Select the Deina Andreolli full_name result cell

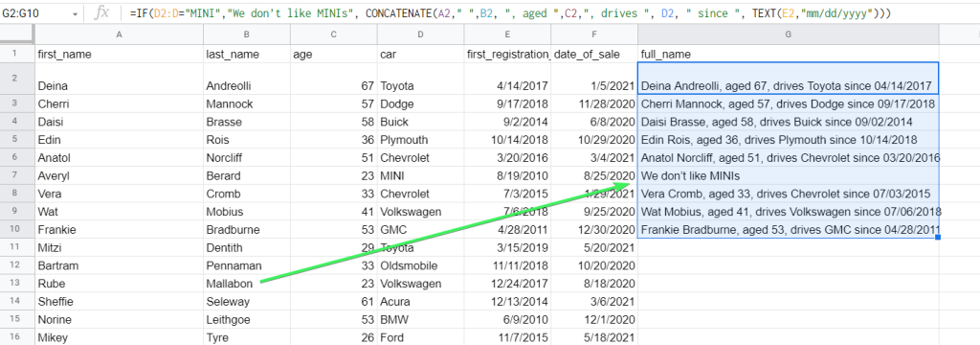pyautogui.click(x=789, y=79)
